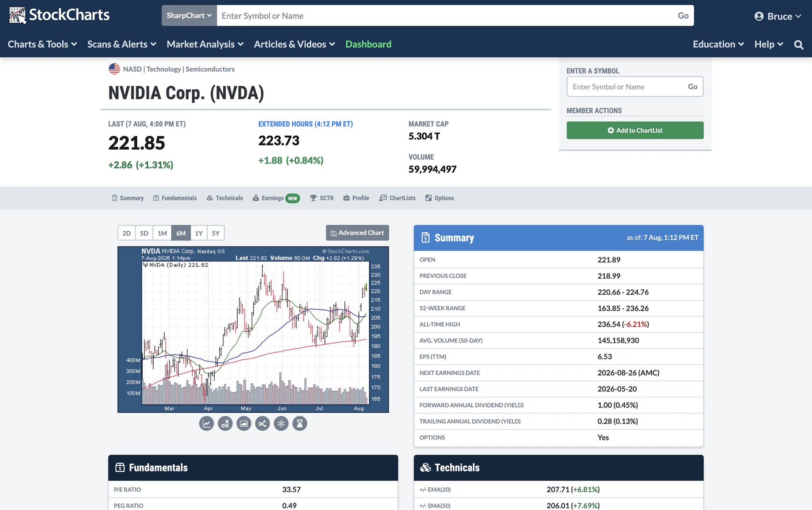This screenshot has height=510, width=812.
Task: Switch to the Fundamentals tab
Action: [x=175, y=198]
